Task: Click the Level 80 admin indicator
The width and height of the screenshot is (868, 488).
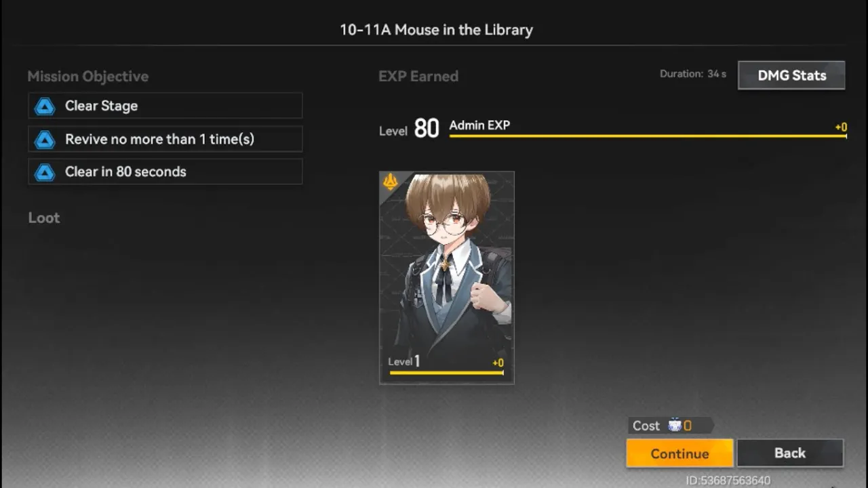Action: coord(409,128)
